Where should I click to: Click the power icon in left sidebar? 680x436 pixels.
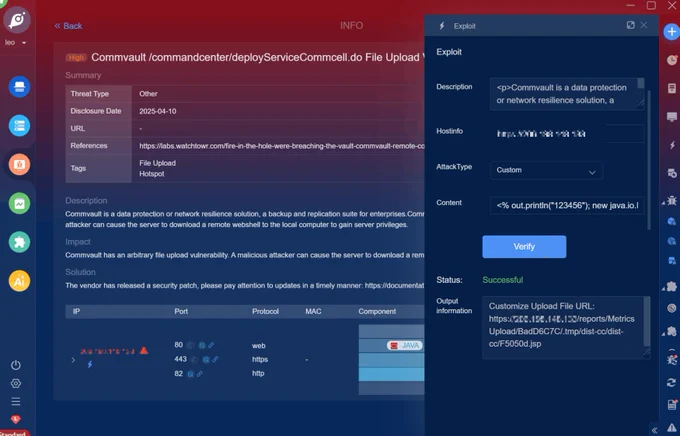(x=16, y=365)
